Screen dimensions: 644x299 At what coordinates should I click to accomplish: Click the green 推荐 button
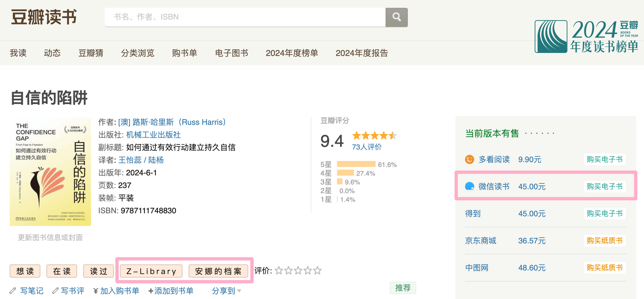click(403, 288)
